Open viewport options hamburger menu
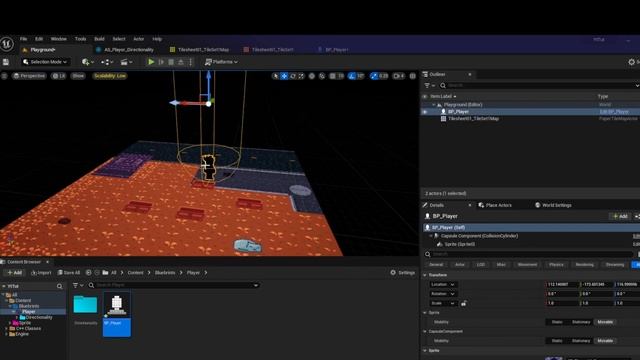 point(4,76)
